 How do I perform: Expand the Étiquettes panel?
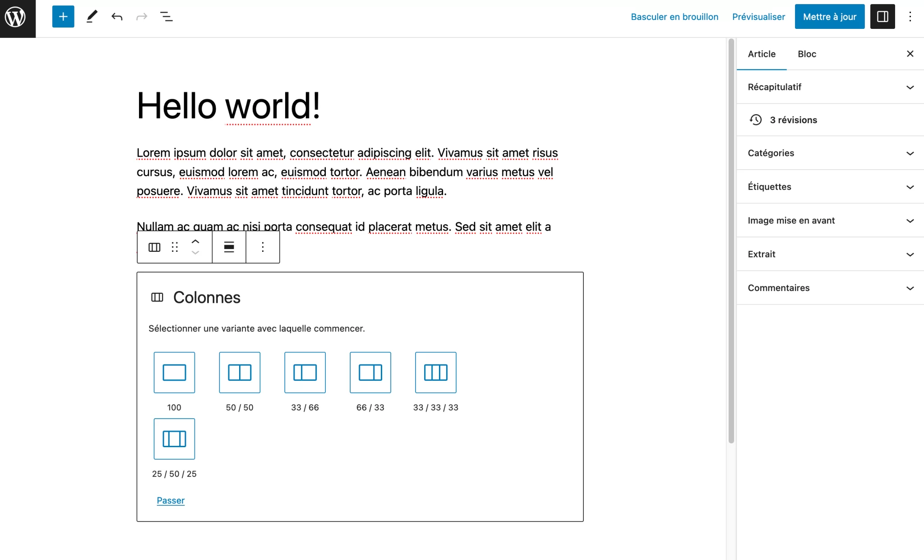[x=829, y=187]
